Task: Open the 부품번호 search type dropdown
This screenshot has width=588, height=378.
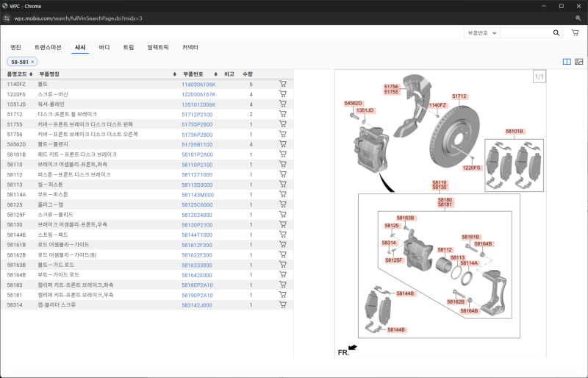Action: point(482,33)
